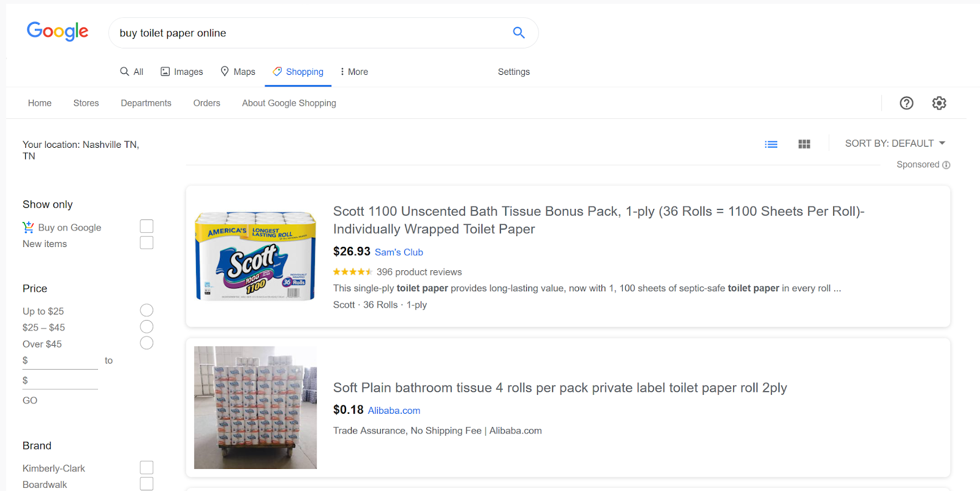The image size is (980, 491).
Task: Open the More search options menu
Action: click(354, 72)
